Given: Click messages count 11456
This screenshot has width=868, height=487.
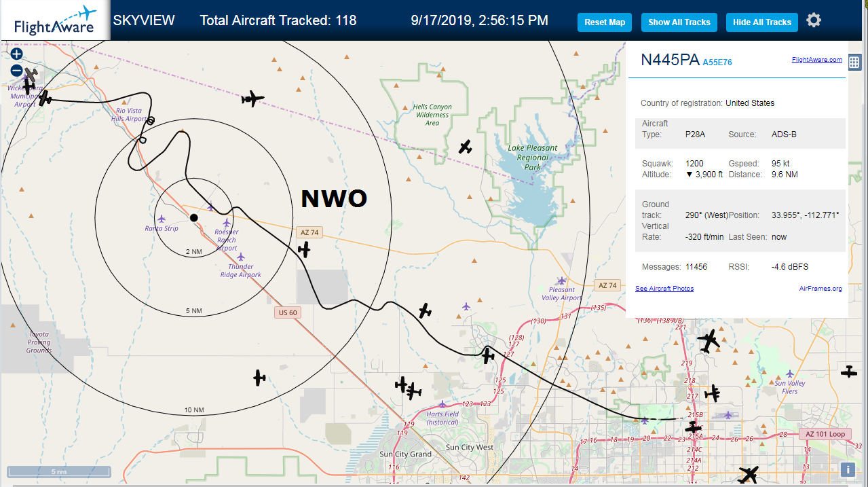Looking at the screenshot, I should pyautogui.click(x=696, y=267).
